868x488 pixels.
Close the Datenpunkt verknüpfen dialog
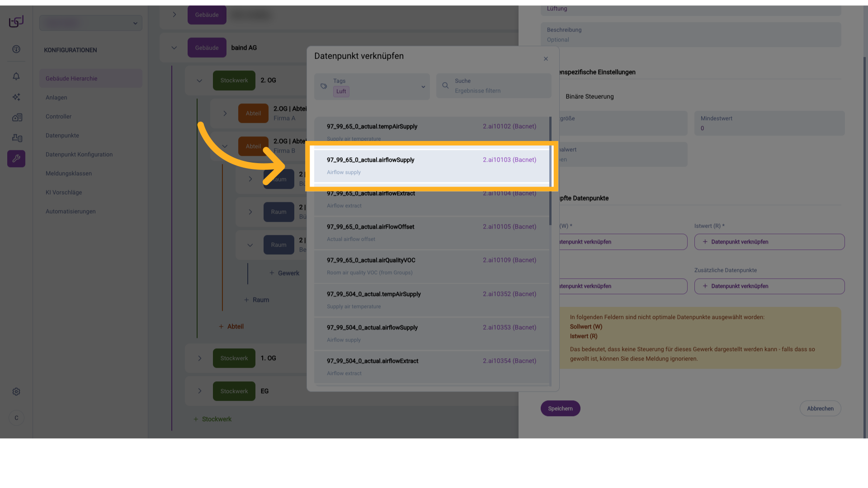pos(546,59)
